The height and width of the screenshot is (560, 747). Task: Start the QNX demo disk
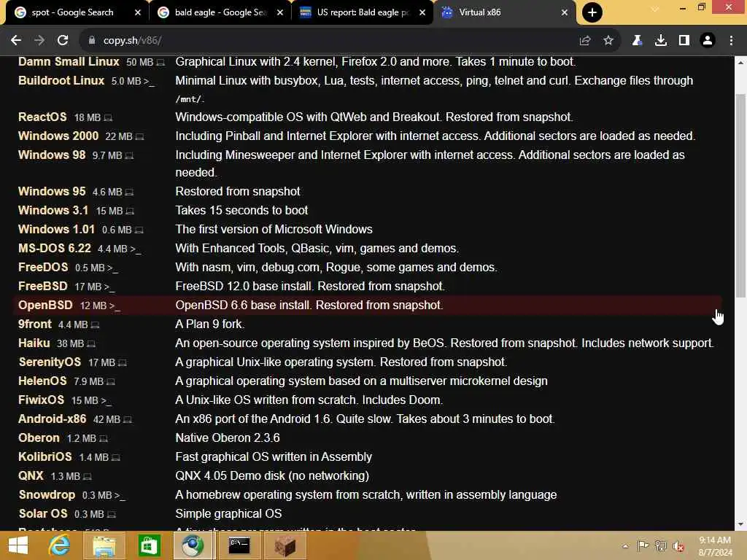click(31, 476)
